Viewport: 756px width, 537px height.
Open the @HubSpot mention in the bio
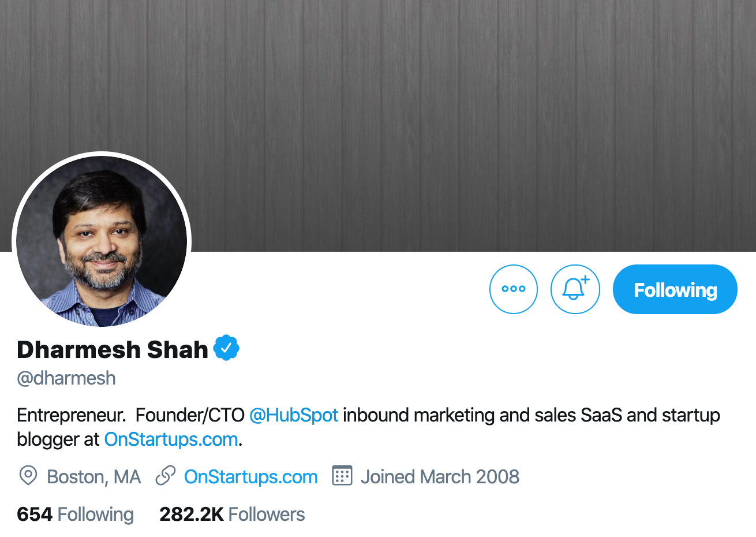tap(294, 415)
